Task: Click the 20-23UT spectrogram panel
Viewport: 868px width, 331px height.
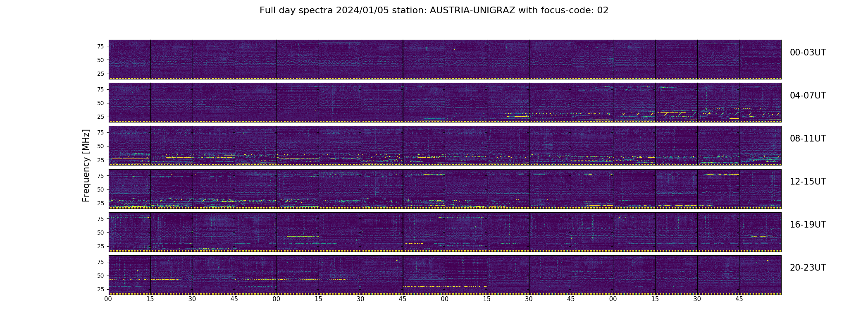Action: click(x=445, y=275)
